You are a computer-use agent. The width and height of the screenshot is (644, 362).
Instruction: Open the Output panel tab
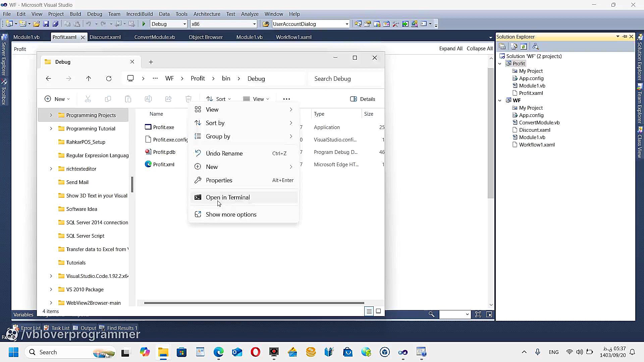coord(85,328)
